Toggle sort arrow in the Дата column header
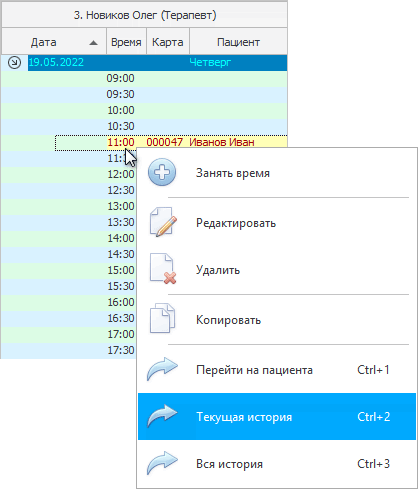This screenshot has height=489, width=418. pyautogui.click(x=94, y=43)
